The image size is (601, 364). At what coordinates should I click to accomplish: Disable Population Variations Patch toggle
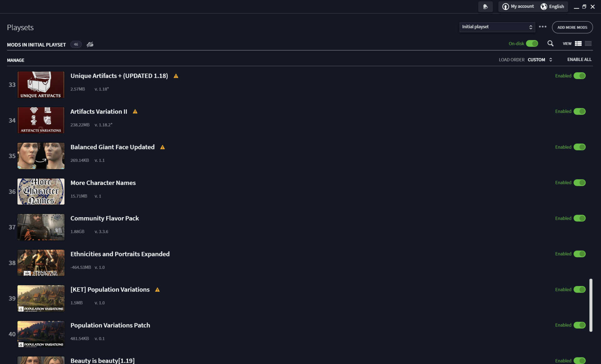coord(579,325)
